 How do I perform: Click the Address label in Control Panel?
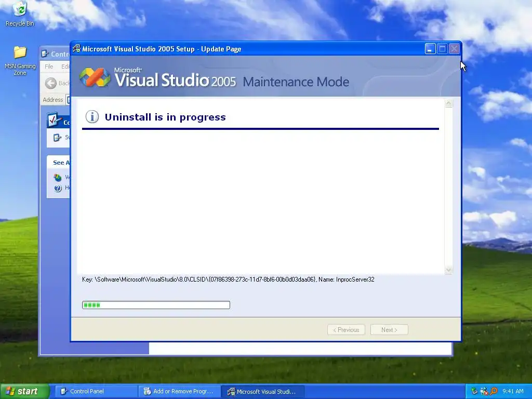pos(52,100)
